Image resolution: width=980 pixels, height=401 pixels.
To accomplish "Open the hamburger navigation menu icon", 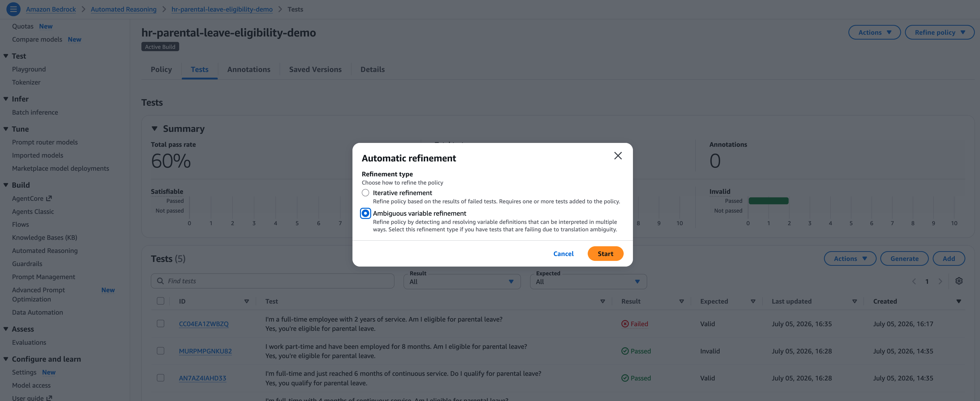I will [13, 9].
